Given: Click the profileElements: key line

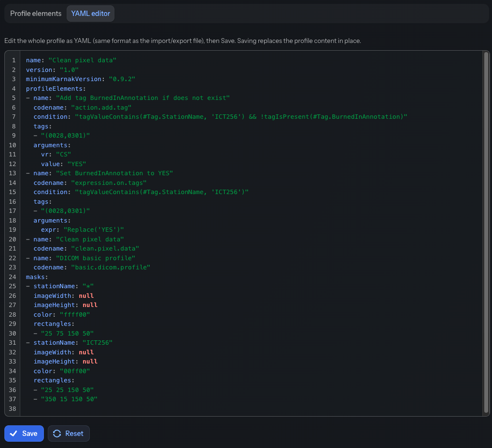Looking at the screenshot, I should (x=56, y=88).
